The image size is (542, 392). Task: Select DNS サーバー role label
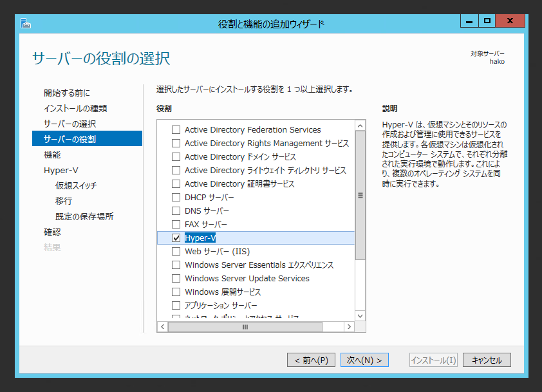[207, 210]
